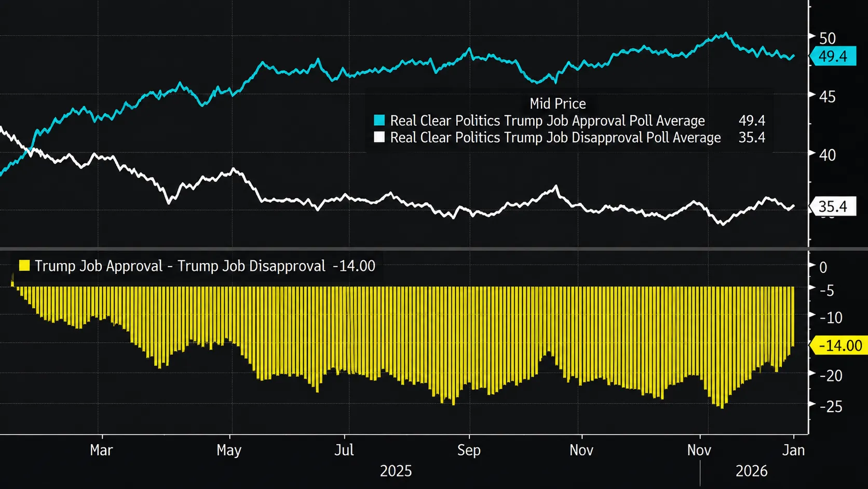Click the yellow -14.00 price tag on the axis
The width and height of the screenshot is (868, 489).
pos(839,346)
